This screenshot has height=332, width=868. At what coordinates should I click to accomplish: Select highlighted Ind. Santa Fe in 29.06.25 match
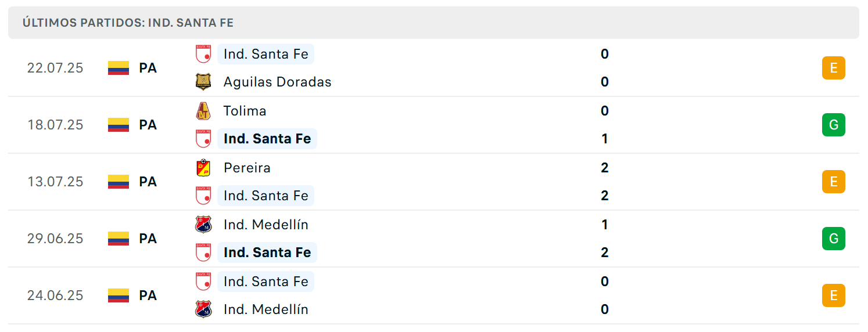tap(267, 252)
